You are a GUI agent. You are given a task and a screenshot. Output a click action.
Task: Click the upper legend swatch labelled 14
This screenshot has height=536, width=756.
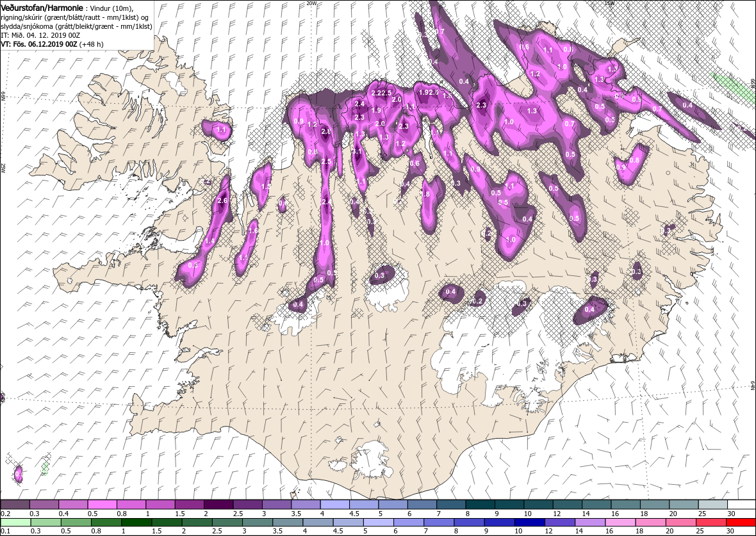pos(596,504)
